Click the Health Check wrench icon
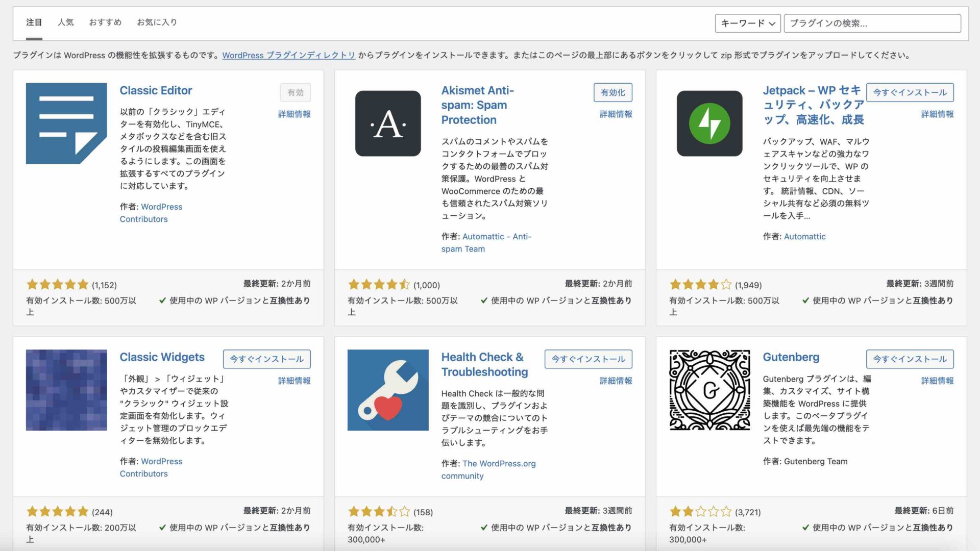This screenshot has width=980, height=551. (388, 390)
